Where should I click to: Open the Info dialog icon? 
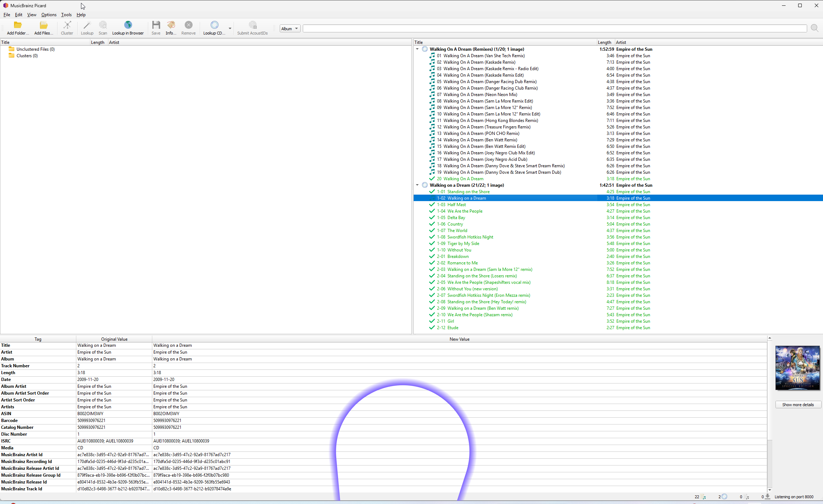(x=171, y=25)
